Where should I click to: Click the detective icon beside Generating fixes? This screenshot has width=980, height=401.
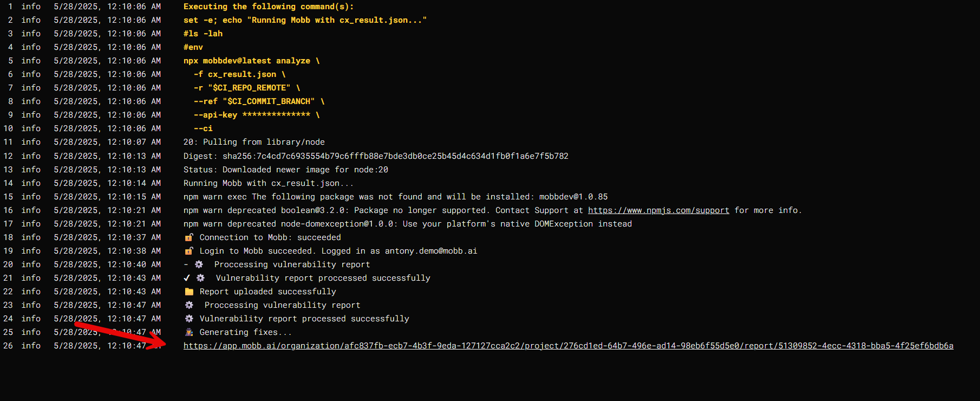(189, 332)
